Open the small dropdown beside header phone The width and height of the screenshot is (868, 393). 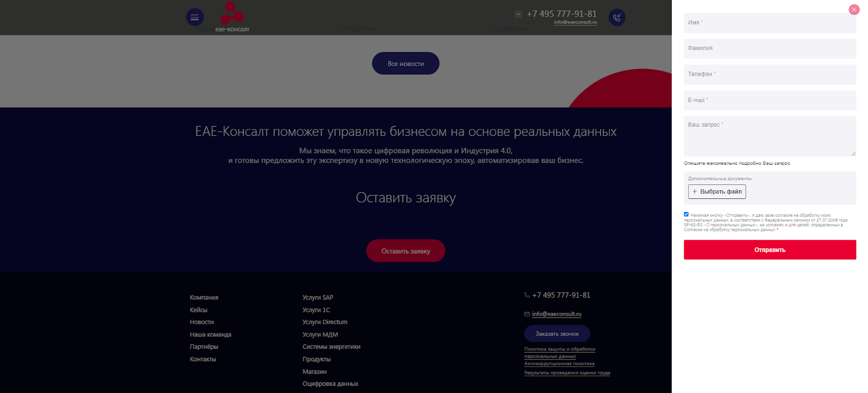tap(518, 14)
